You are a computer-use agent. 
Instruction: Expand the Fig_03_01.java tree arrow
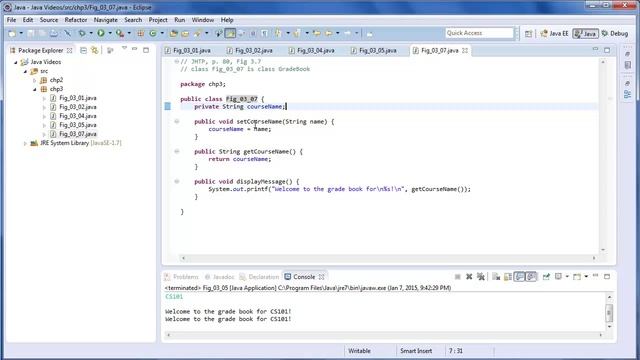[x=44, y=98]
